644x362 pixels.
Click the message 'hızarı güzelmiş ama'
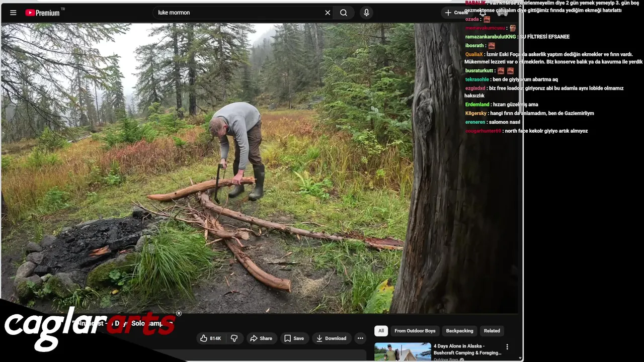(x=516, y=105)
